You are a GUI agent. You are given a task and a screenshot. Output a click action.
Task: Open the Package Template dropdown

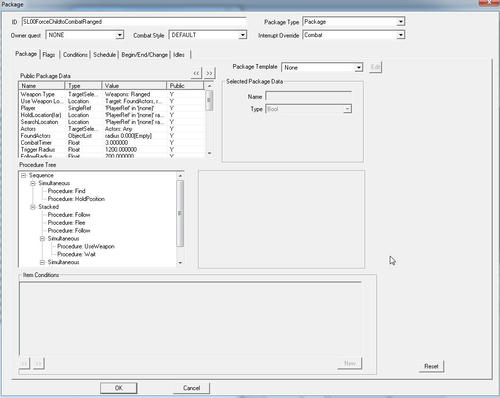(x=359, y=67)
